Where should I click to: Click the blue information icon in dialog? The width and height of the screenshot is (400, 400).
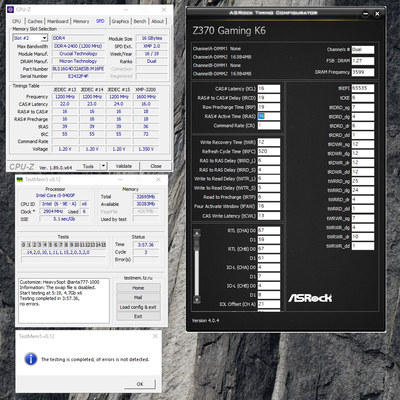click(x=31, y=359)
